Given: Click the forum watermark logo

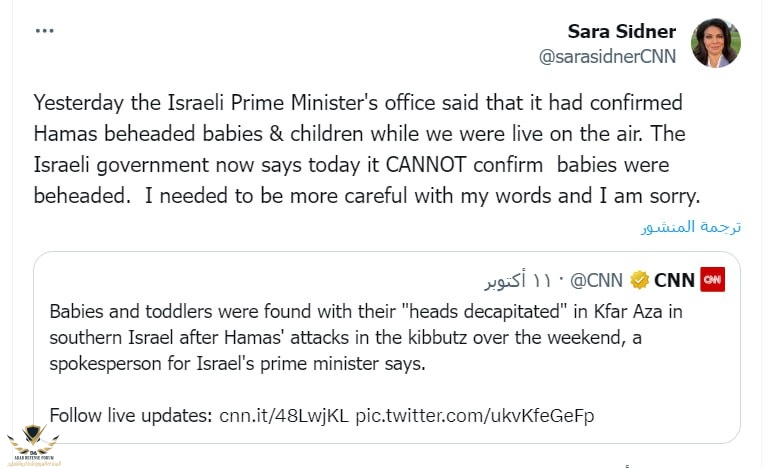Looking at the screenshot, I should 31,444.
